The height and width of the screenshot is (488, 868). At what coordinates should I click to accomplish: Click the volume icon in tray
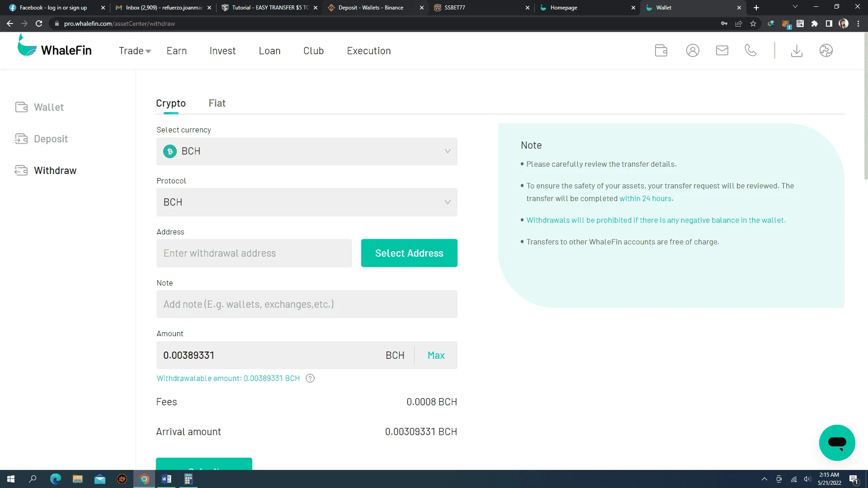click(x=807, y=479)
